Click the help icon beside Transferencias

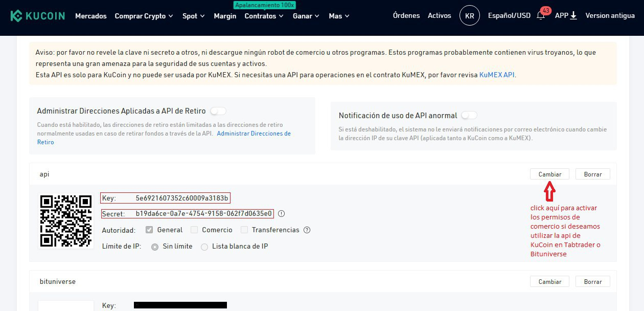(307, 230)
